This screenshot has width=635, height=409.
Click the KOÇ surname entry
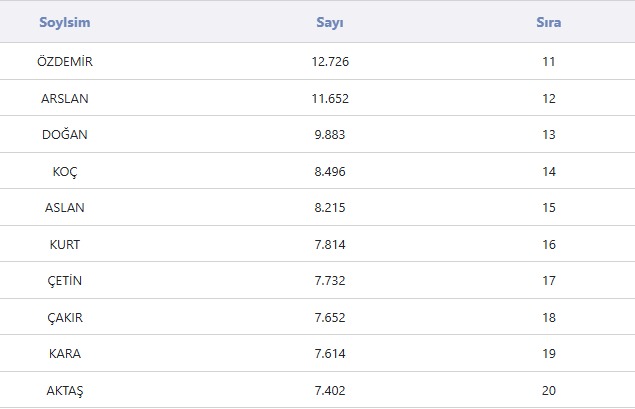tap(65, 172)
